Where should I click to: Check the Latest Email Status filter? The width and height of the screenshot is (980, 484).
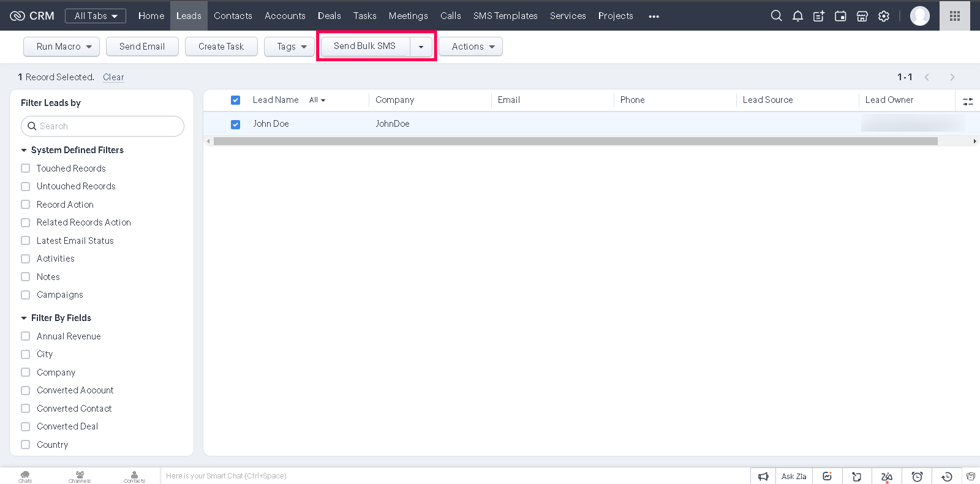coord(26,241)
